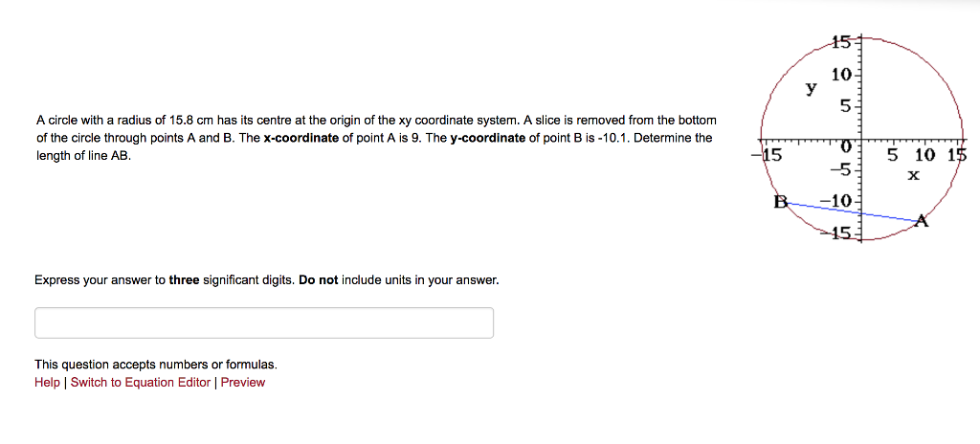This screenshot has height=444, width=980.
Task: Select the blue line AB in diagram
Action: pos(852,212)
